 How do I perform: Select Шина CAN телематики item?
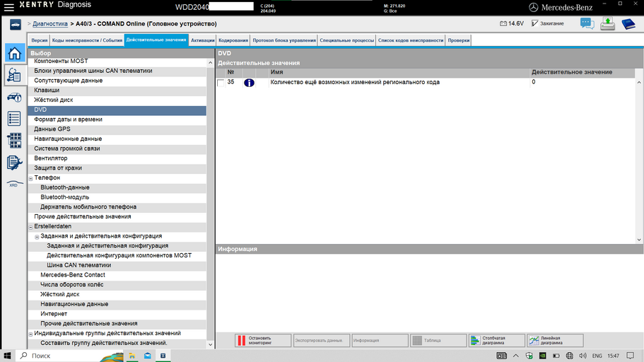pos(117,265)
